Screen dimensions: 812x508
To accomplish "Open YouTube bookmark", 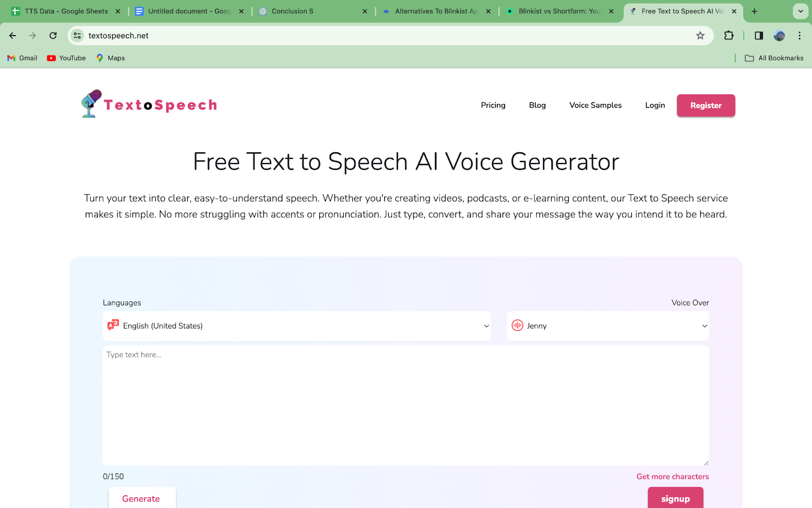I will [66, 58].
